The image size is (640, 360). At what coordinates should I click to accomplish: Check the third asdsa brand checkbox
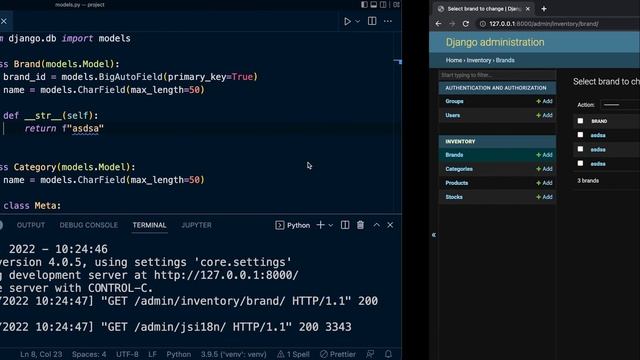[580, 163]
